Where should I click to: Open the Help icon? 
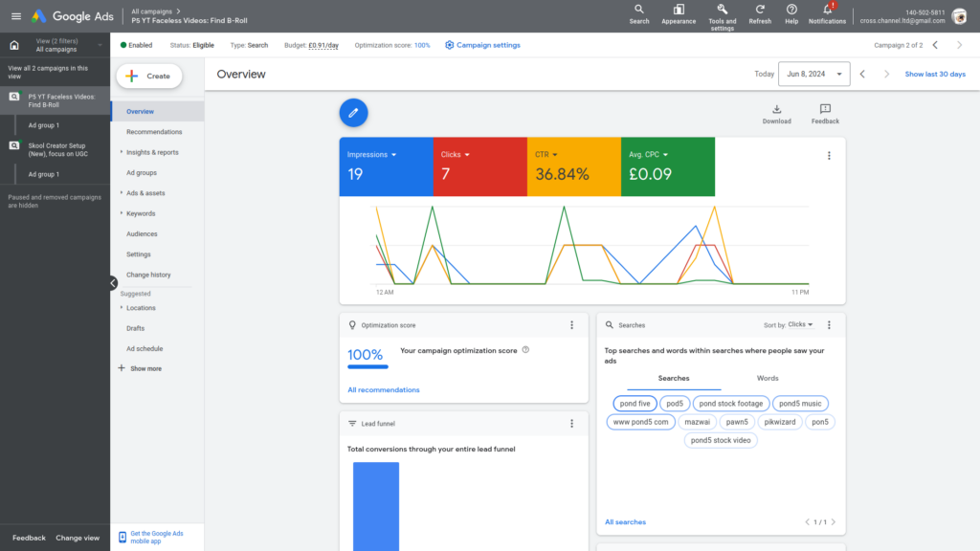(x=791, y=10)
